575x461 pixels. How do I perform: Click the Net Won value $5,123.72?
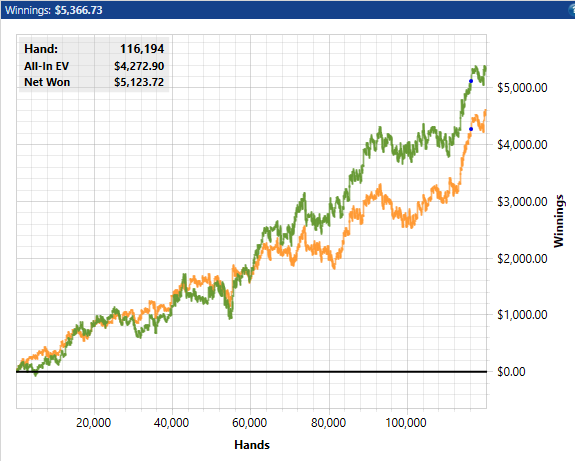tap(139, 82)
